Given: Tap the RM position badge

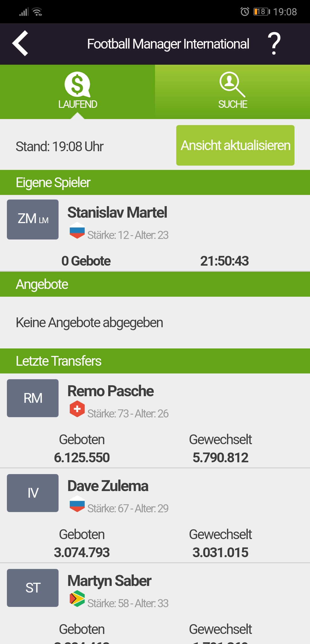Looking at the screenshot, I should point(33,398).
